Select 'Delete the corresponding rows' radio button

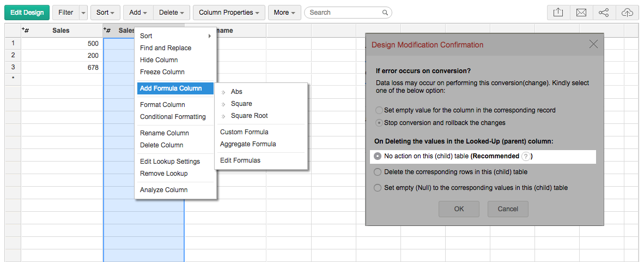pos(378,172)
